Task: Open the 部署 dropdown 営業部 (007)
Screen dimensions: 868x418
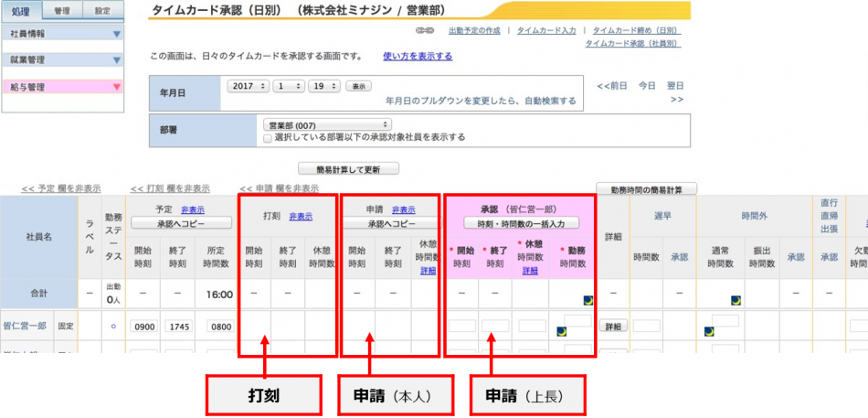Action: (x=326, y=125)
